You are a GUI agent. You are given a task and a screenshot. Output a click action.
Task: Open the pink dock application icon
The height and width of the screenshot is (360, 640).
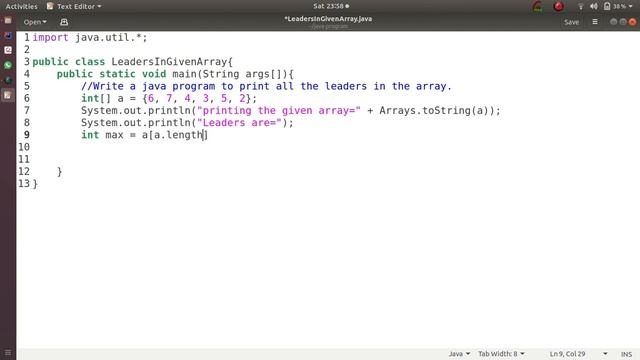(x=8, y=50)
